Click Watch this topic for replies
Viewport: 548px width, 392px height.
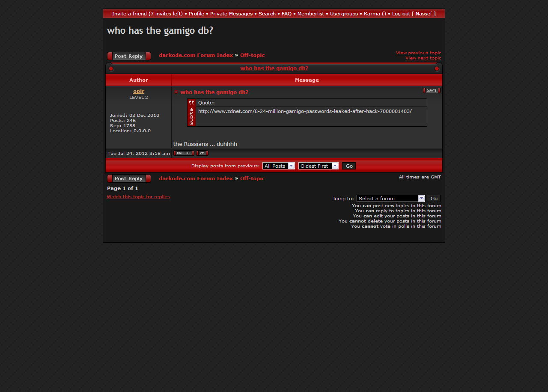tap(138, 197)
